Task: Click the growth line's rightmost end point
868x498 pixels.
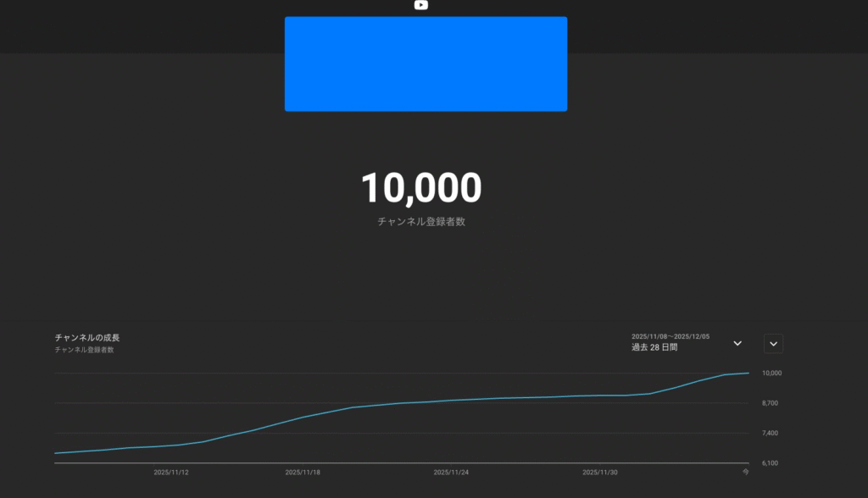Action: pos(748,373)
